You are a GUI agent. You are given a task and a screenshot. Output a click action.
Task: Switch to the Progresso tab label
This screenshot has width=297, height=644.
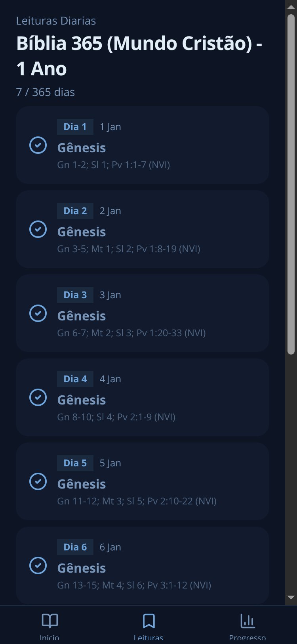tap(247, 638)
